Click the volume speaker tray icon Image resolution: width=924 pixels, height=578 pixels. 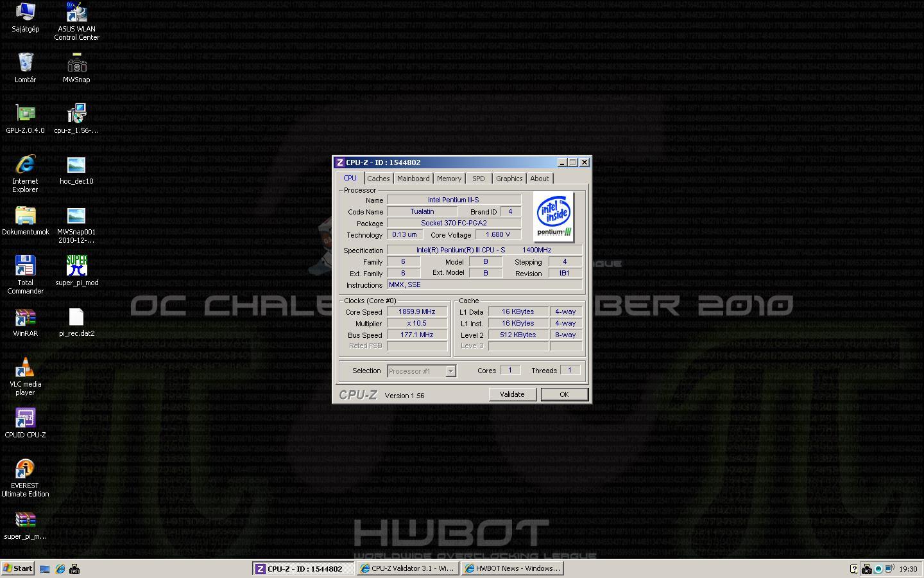pyautogui.click(x=890, y=569)
